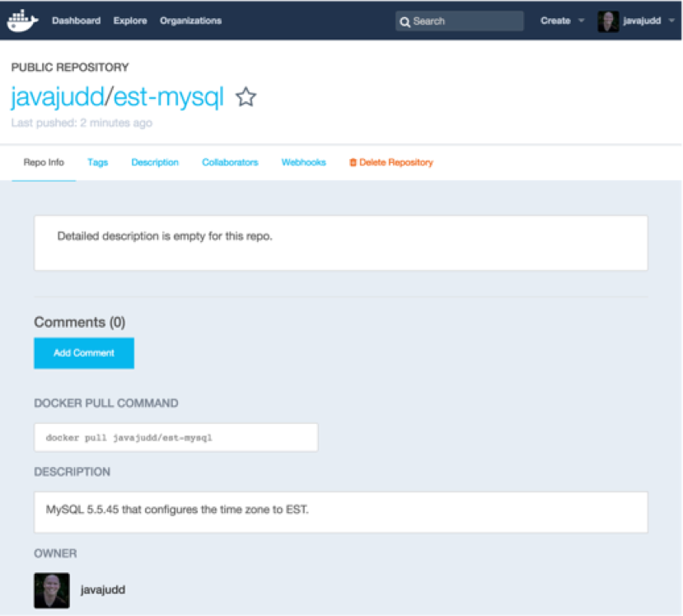Screen dimensions: 683x616
Task: Click the Comments (0) heading
Action: click(x=80, y=322)
